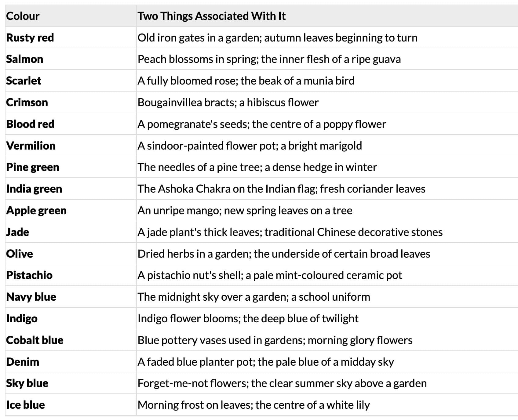Click the Colour column header
Viewport: 518px width, 420px height.
point(23,16)
